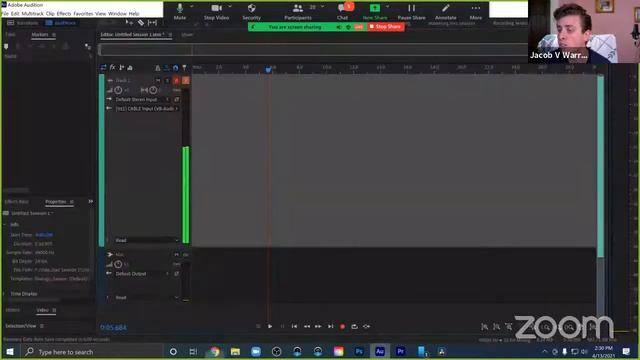
Task: Select the Slip tool in top toolbar
Action: pos(152,22)
